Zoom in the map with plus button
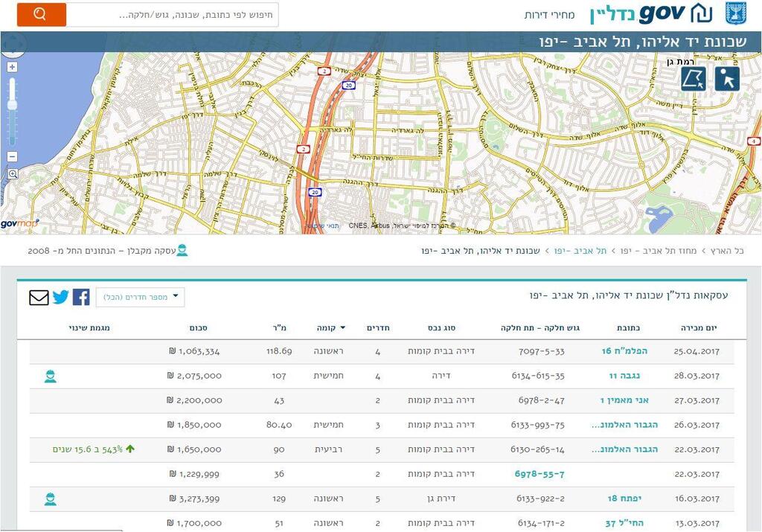This screenshot has height=532, width=762. pos(12,68)
